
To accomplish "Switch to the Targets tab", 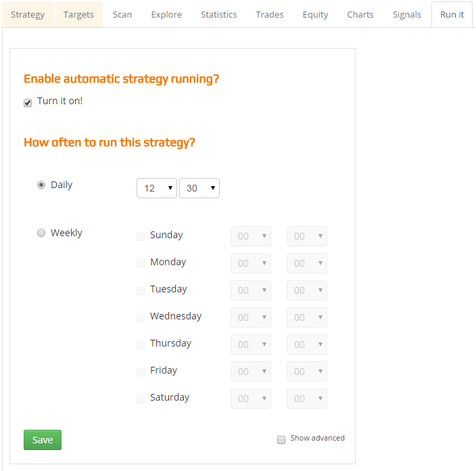I will (78, 14).
